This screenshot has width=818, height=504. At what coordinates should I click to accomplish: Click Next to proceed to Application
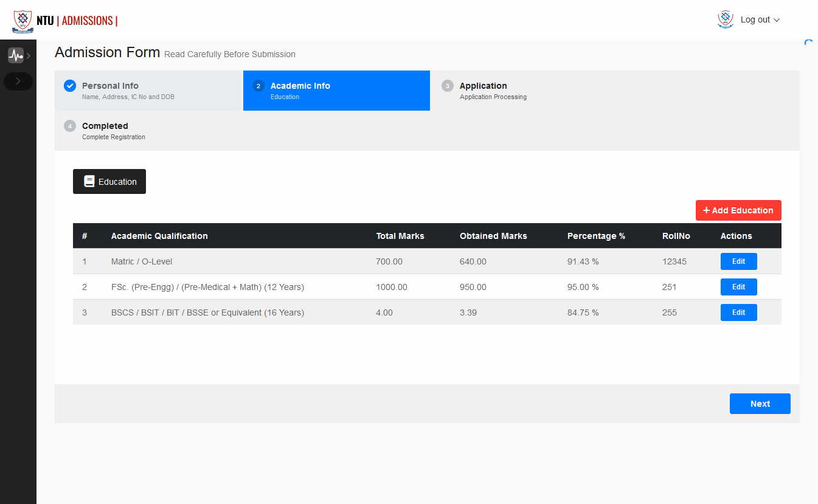coord(760,404)
